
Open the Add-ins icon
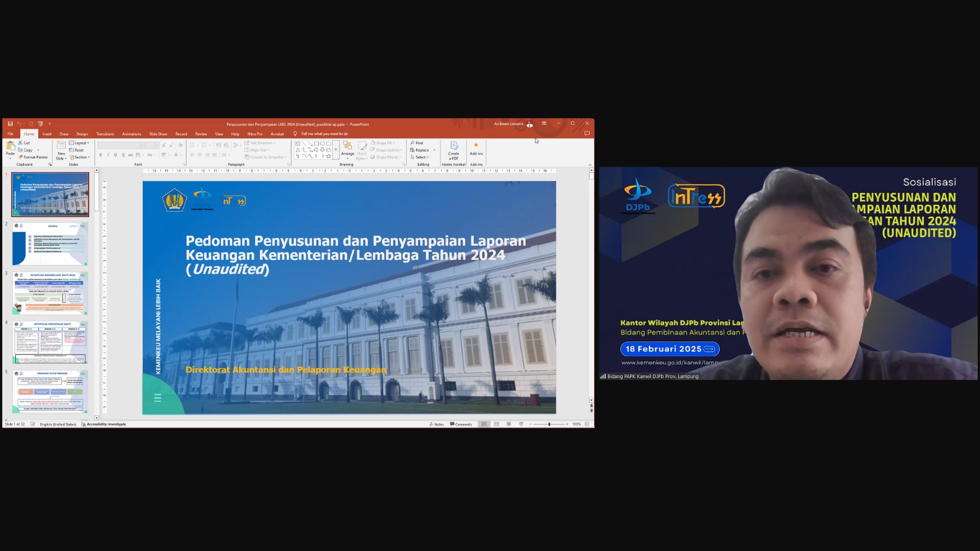point(476,148)
